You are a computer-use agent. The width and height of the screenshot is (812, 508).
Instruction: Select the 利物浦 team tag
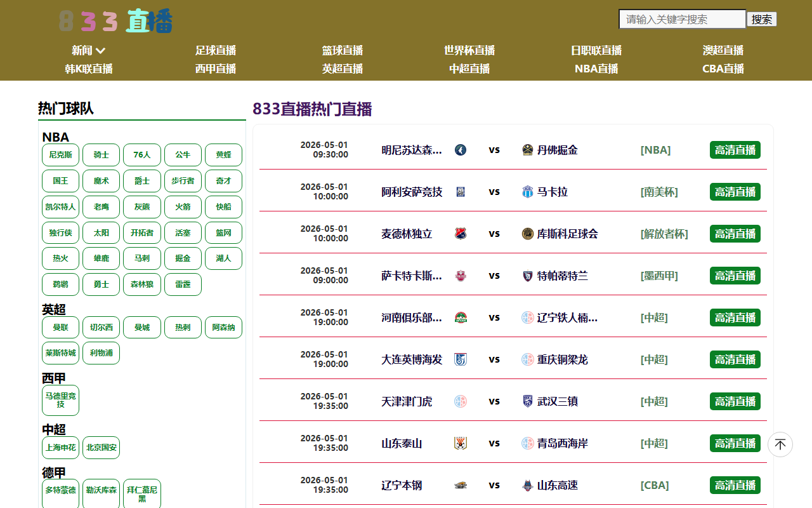pos(101,353)
